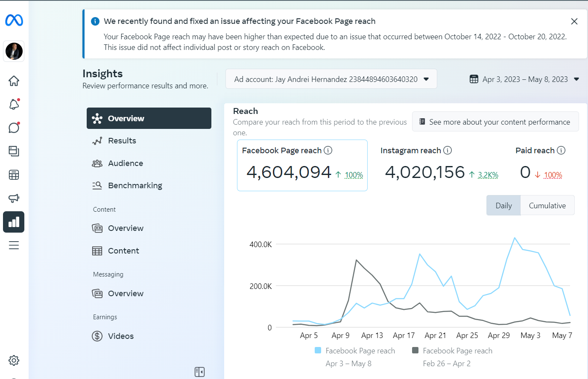Open the Ads megaphone icon

pyautogui.click(x=14, y=198)
